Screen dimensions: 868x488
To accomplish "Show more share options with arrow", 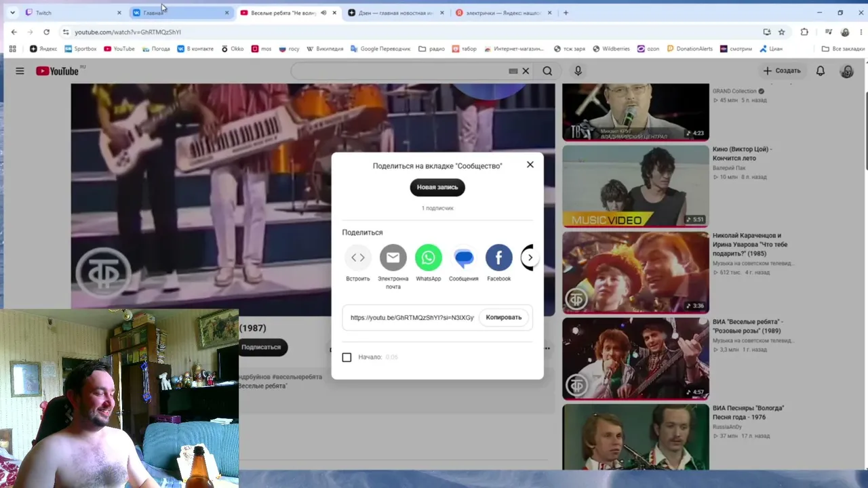I will pyautogui.click(x=530, y=258).
